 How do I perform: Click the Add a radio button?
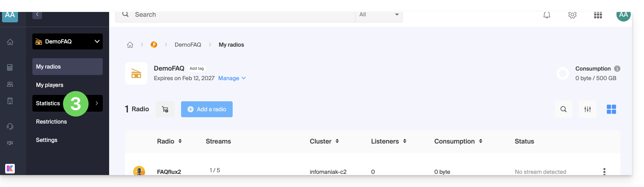tap(207, 109)
